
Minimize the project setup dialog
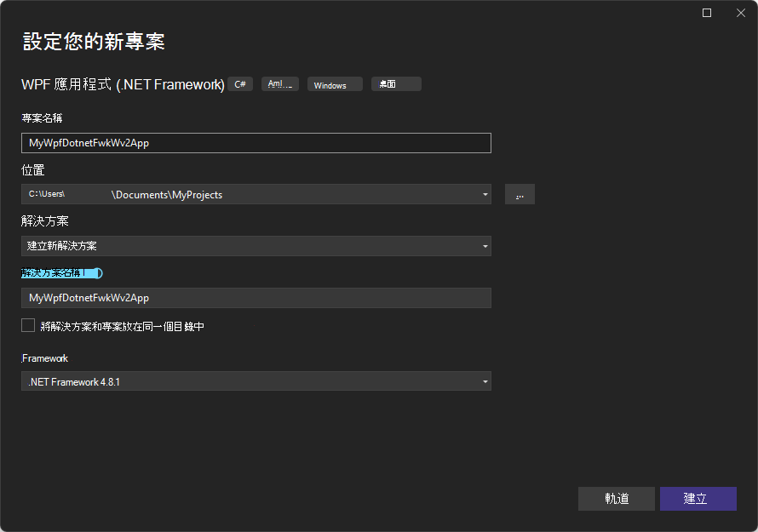[x=707, y=13]
